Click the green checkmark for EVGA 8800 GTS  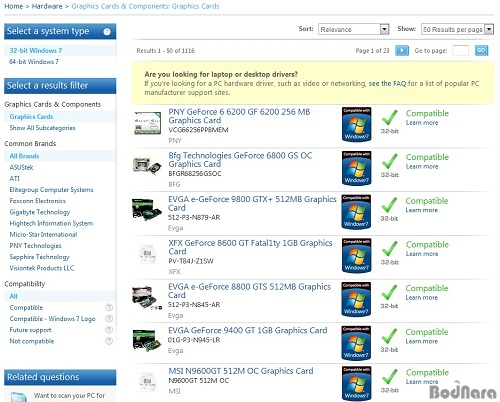pos(390,292)
